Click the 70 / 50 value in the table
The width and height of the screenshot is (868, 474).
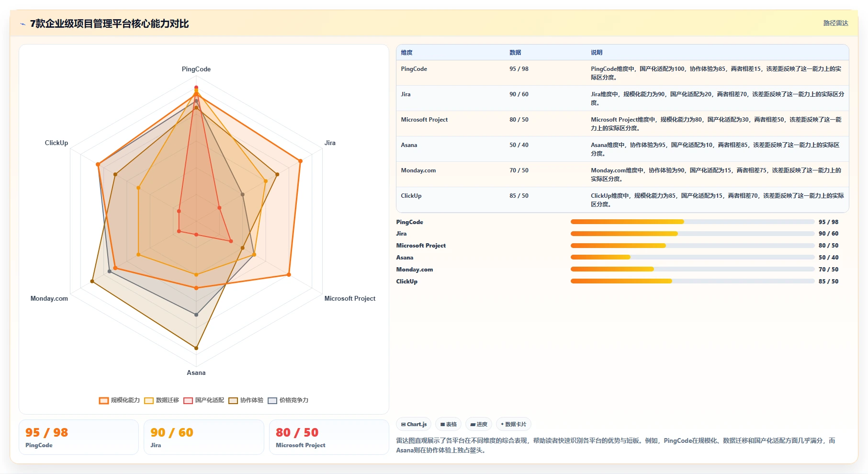click(x=519, y=170)
